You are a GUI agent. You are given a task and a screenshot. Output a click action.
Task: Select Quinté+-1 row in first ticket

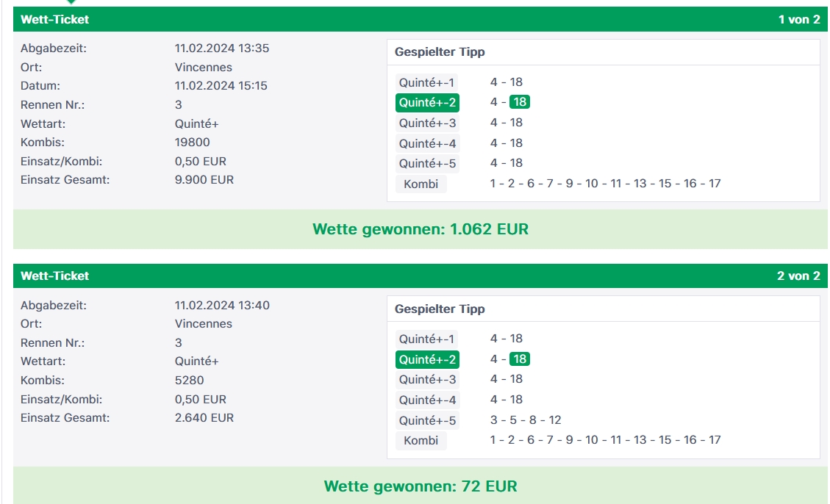tap(604, 82)
